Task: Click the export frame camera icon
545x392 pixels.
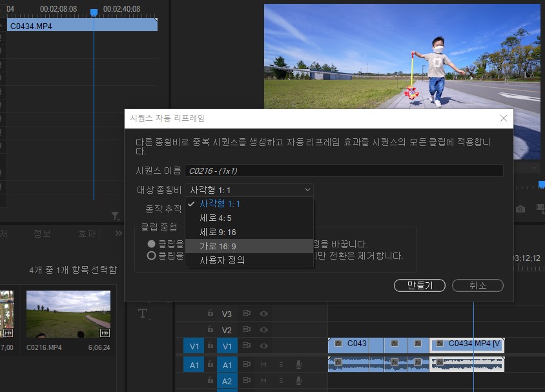Action: [x=520, y=209]
